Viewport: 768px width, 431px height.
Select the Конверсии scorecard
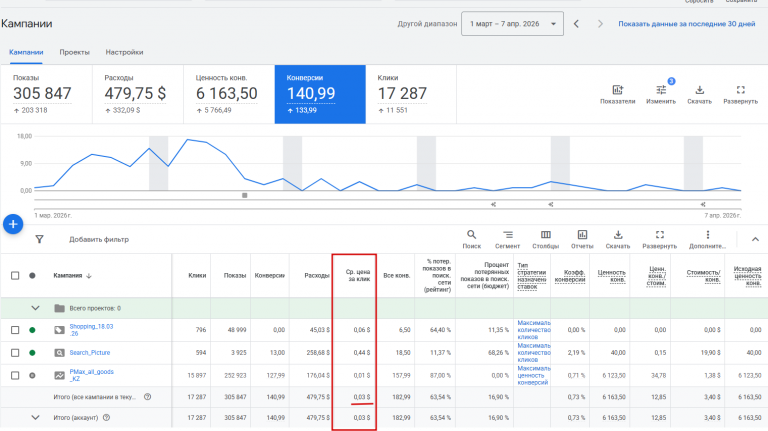pos(320,94)
